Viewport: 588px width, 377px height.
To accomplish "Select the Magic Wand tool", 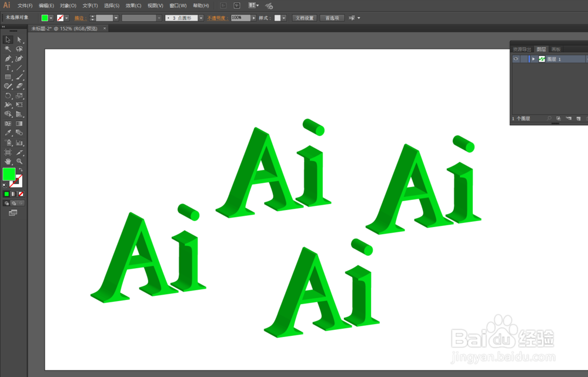I will coord(8,49).
